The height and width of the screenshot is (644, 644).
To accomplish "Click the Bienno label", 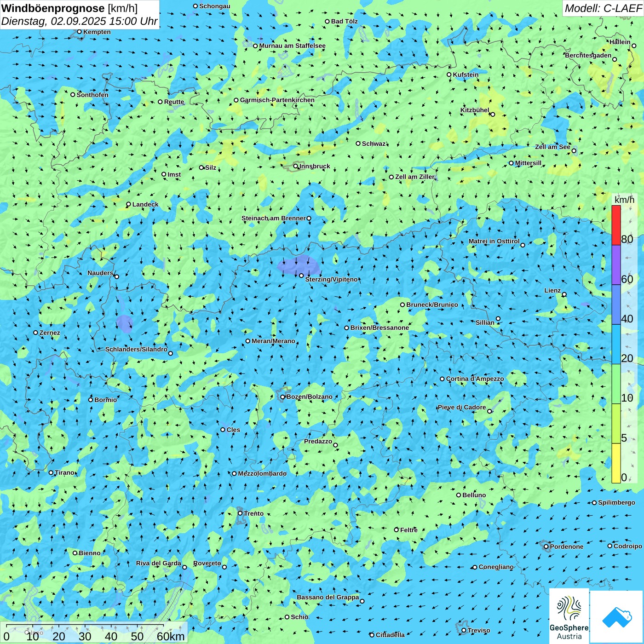I will pyautogui.click(x=90, y=553).
